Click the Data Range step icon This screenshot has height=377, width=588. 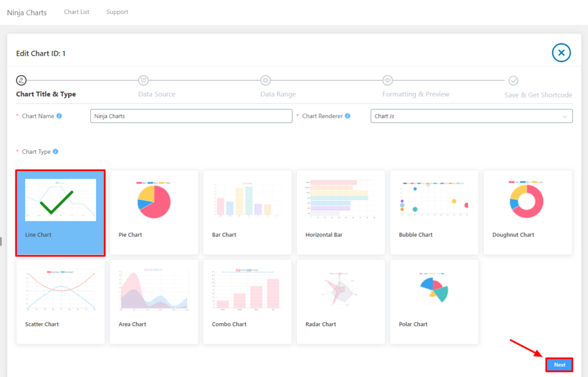(x=265, y=80)
